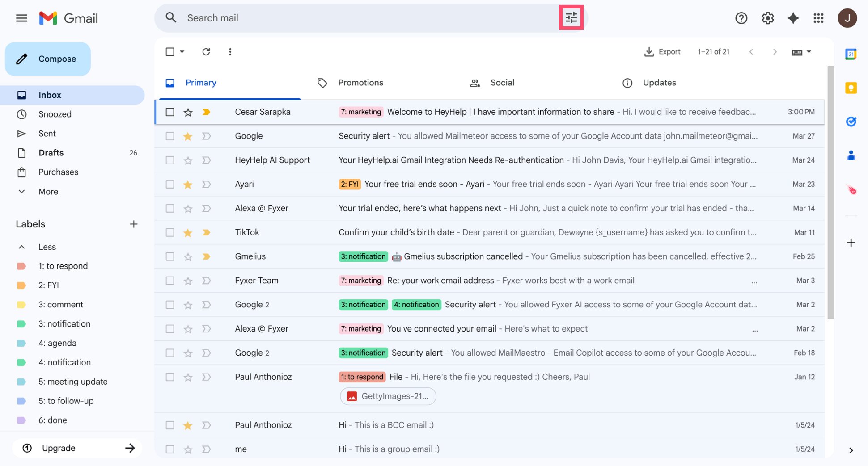Open the Mailmeteor side panel icon
This screenshot has width=868, height=466.
pos(851,189)
